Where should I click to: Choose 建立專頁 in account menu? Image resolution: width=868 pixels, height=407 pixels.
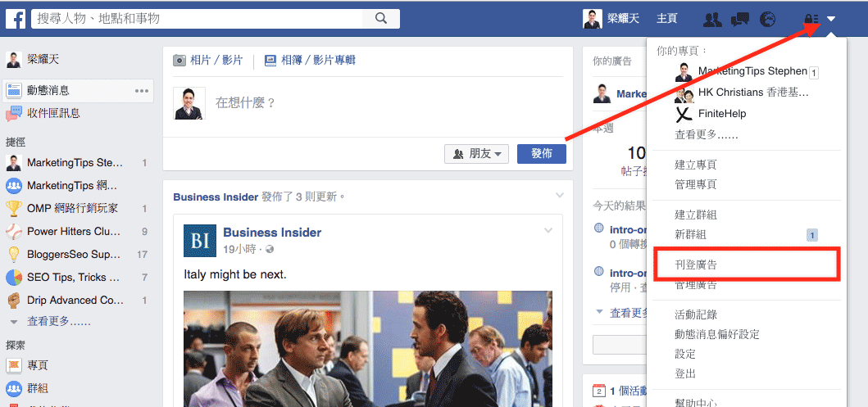coord(696,165)
